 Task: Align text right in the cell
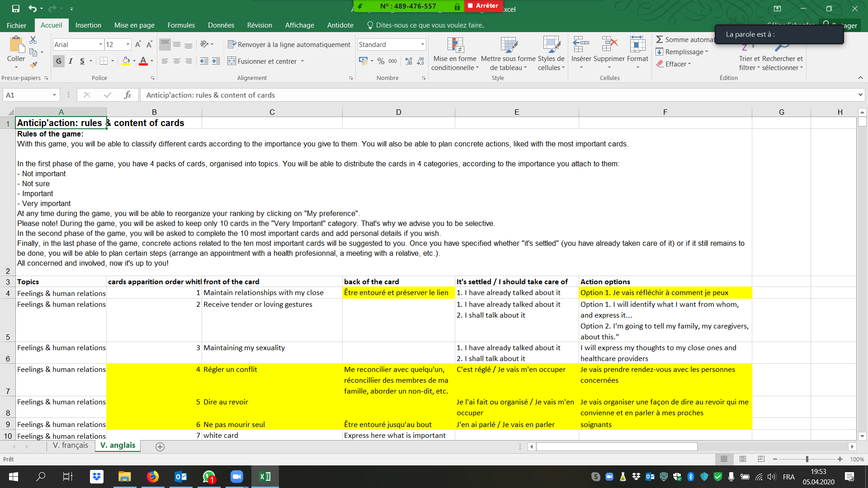[x=189, y=61]
